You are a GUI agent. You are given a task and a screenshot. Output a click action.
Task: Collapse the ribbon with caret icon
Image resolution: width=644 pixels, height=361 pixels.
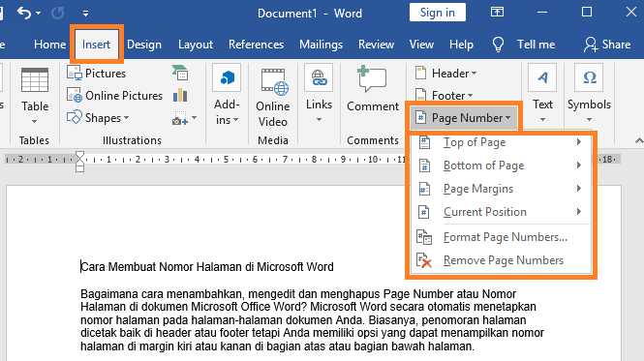[x=638, y=141]
